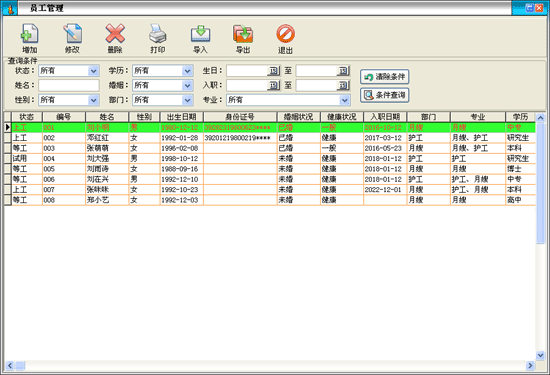Viewport: 550px width, 375px height.
Task: Click vertical scrollbar up arrow
Action: (541, 118)
